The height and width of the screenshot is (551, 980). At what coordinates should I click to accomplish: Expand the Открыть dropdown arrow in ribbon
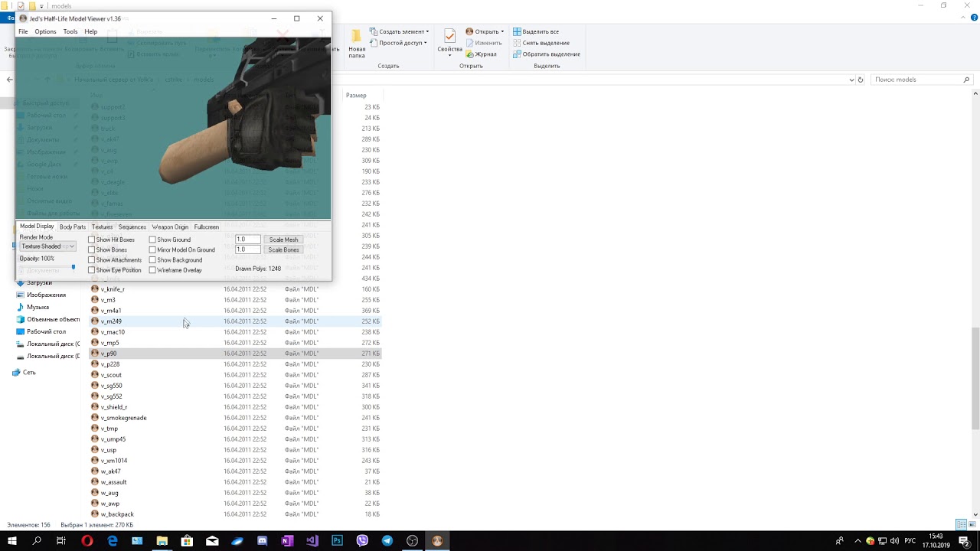coord(502,32)
